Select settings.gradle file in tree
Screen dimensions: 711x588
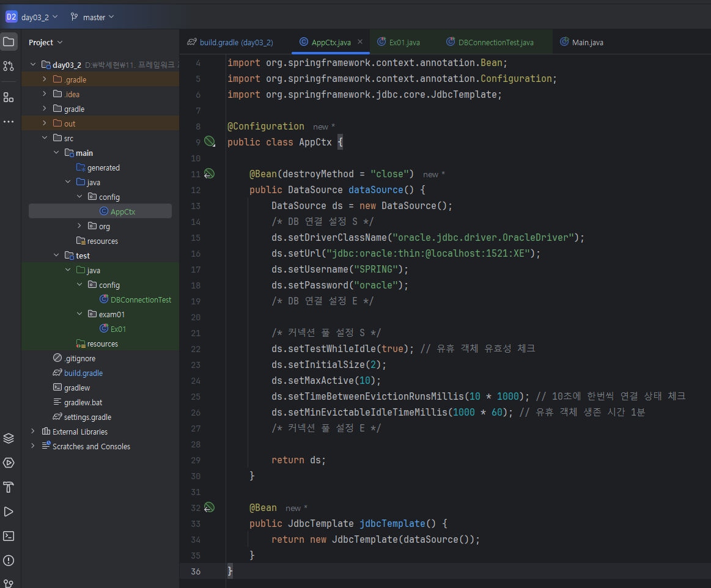(x=82, y=417)
